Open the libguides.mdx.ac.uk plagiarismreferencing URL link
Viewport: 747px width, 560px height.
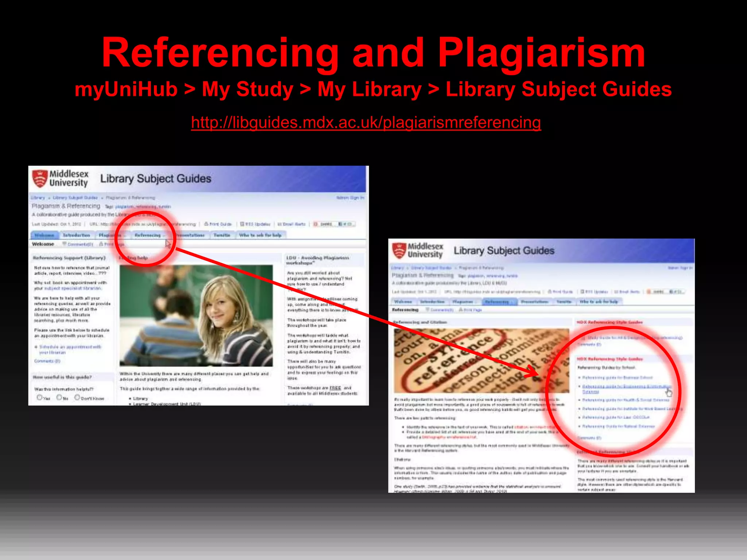pyautogui.click(x=366, y=122)
